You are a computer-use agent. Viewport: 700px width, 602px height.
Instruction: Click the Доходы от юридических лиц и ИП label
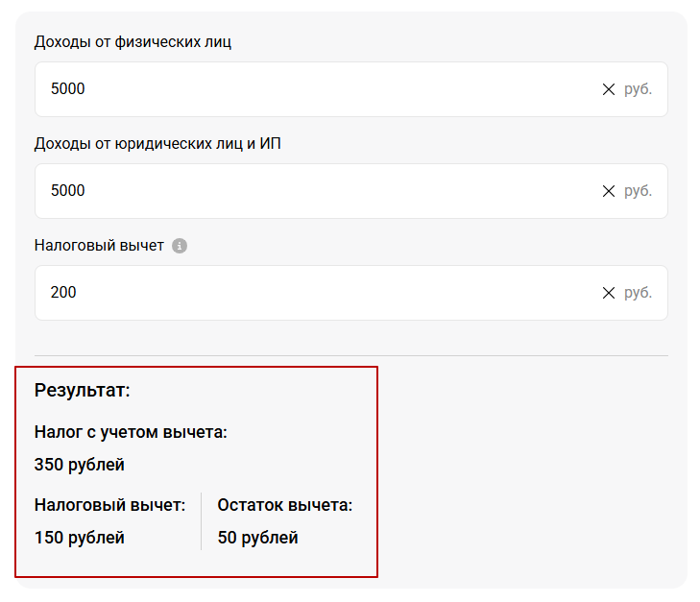click(x=157, y=144)
